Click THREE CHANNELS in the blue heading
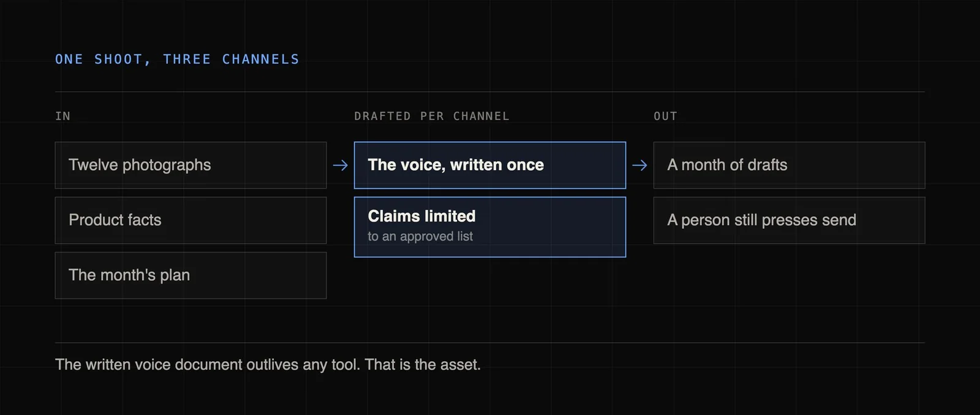 pos(231,59)
